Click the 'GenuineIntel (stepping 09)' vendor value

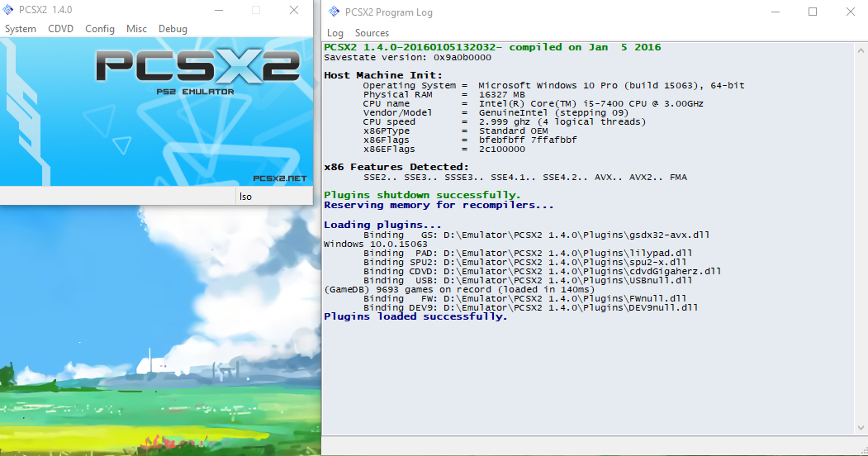coord(553,113)
